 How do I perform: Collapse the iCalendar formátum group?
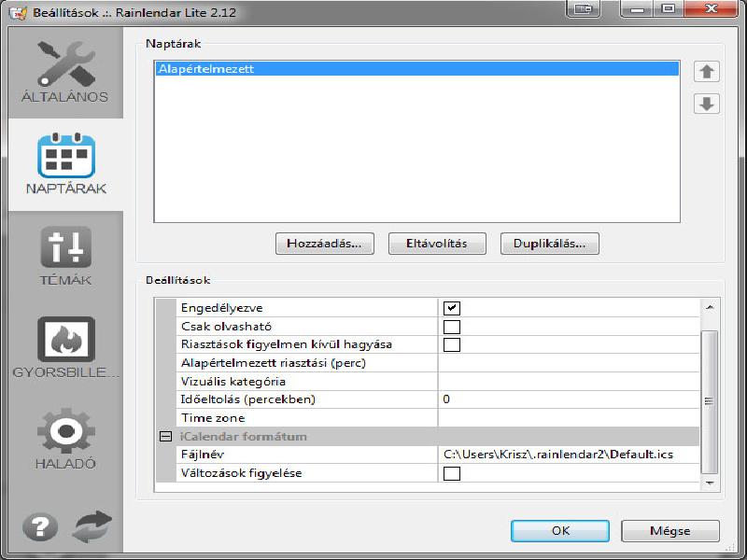(x=165, y=436)
